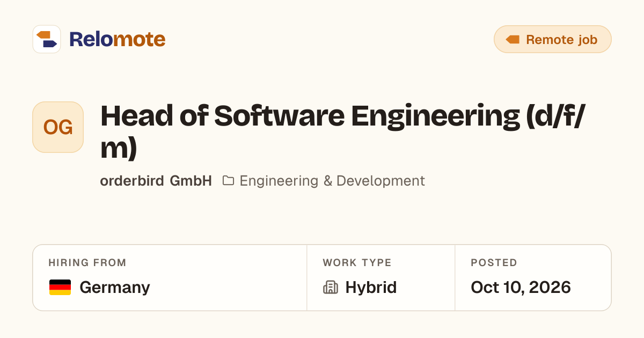Click the HIRING FROM label
Screen dimensions: 644x338
[87, 263]
